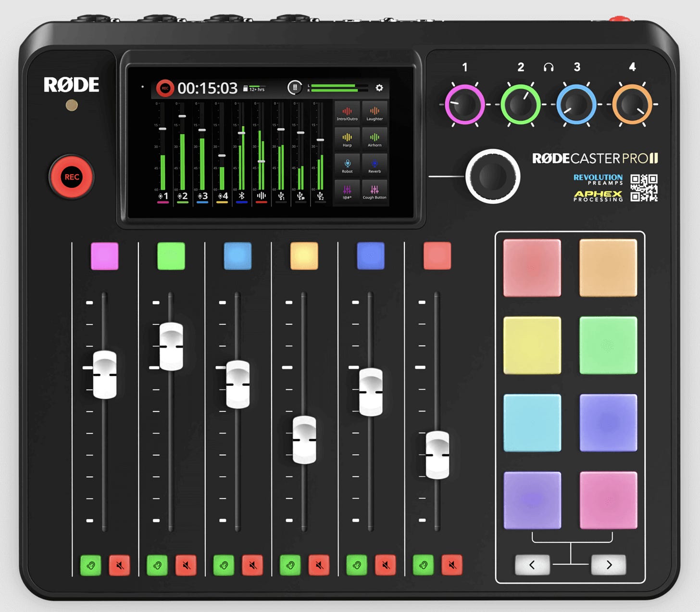Screen dimensions: 700x612
Task: Go to previous pad bank with left arrow
Action: (532, 565)
